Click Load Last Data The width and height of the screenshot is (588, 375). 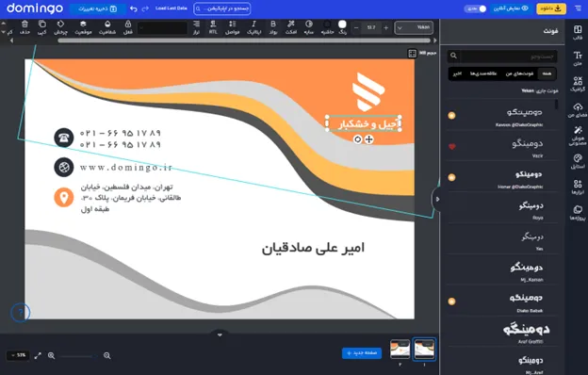tap(171, 8)
